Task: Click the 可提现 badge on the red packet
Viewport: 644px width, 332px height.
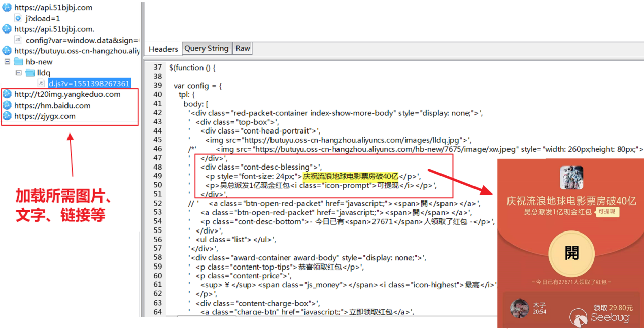Action: click(x=606, y=211)
